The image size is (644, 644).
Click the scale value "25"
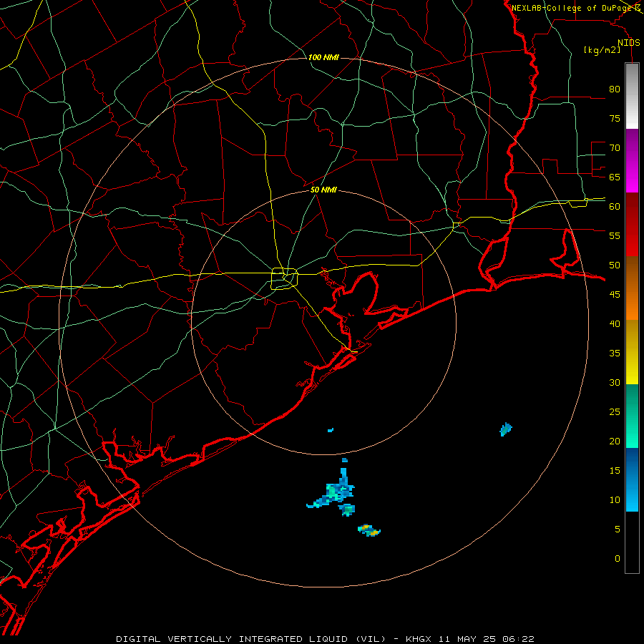pyautogui.click(x=615, y=411)
